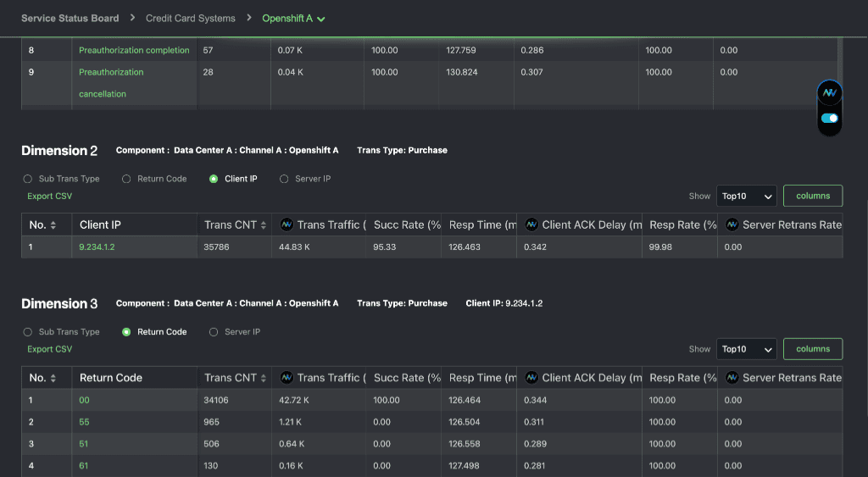Sort Dimension 3 table by No. arrows

point(53,378)
